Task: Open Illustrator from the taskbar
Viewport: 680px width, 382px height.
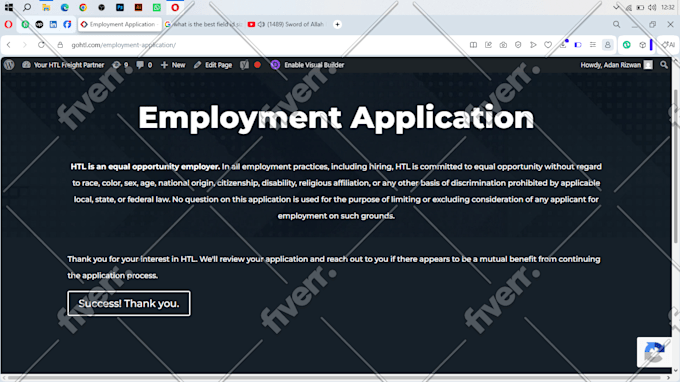Action: click(138, 7)
